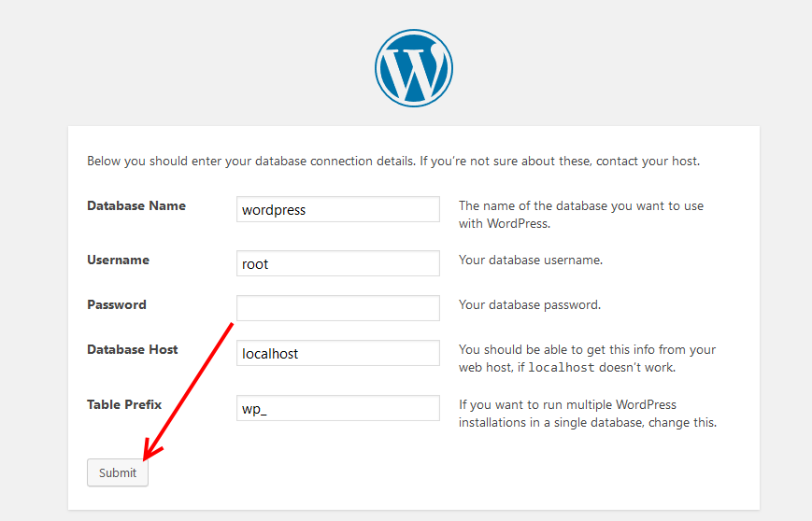Click the Database Name input field

pyautogui.click(x=338, y=209)
